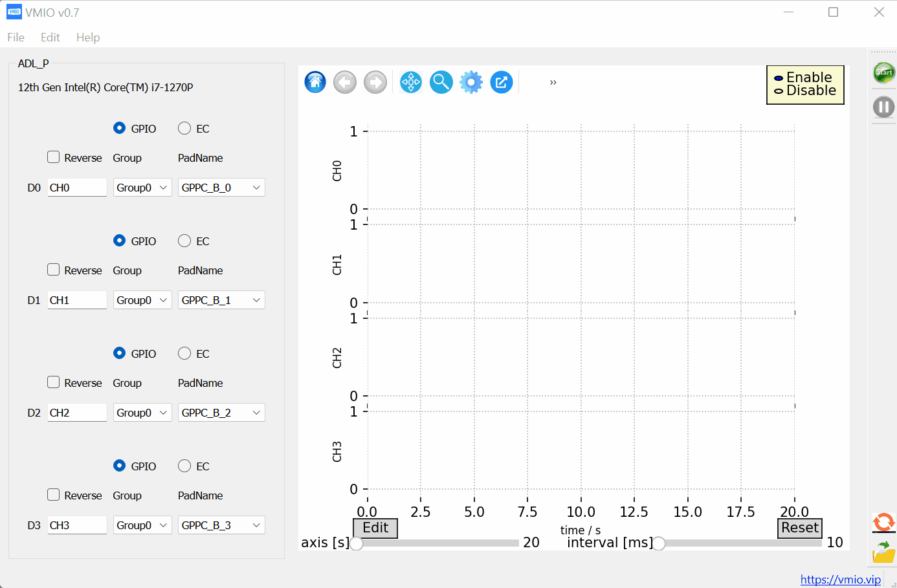Toggle Reverse checkbox for D0
Viewport: 897px width, 588px height.
[x=54, y=157]
